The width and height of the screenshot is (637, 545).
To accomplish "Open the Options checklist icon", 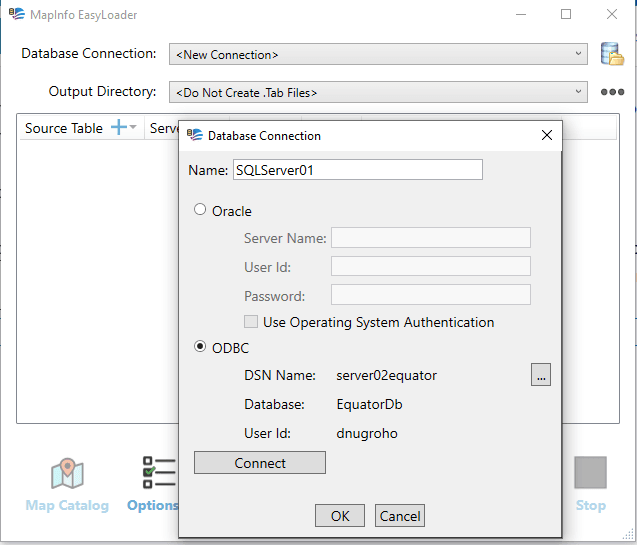I will click(x=157, y=474).
